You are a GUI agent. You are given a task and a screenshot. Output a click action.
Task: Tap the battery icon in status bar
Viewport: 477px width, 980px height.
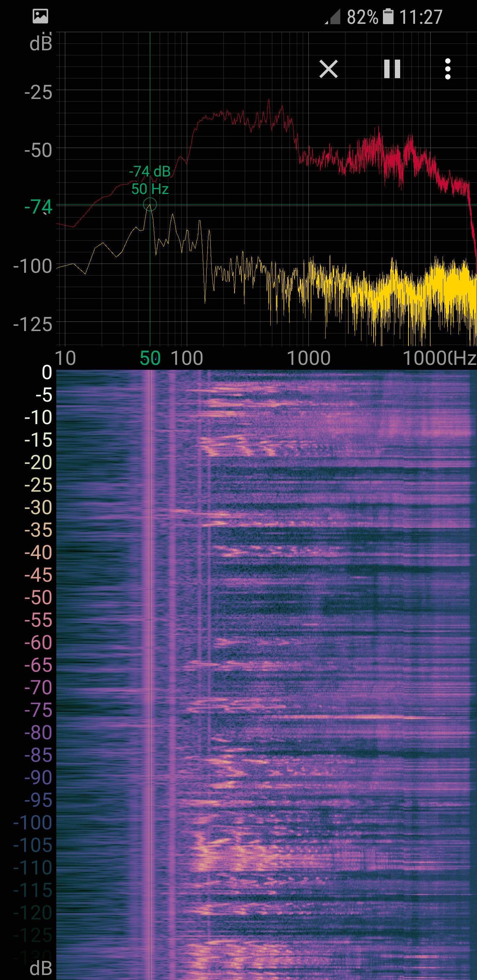pyautogui.click(x=388, y=16)
